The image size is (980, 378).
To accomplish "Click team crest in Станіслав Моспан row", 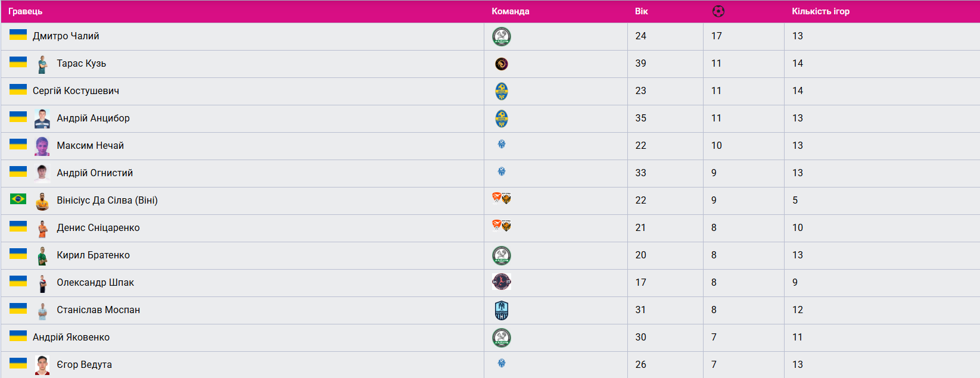I will point(502,310).
